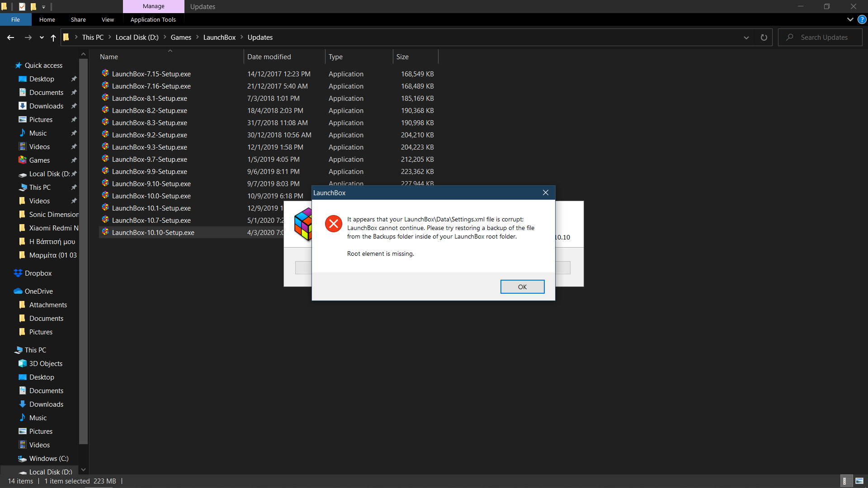Select LaunchBox-9.3-Setup.exe

[150, 147]
